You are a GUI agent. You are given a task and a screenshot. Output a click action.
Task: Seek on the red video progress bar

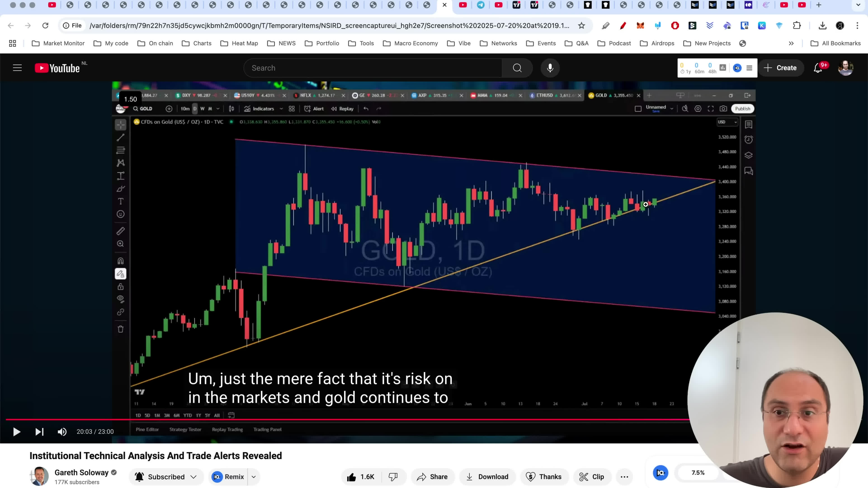pyautogui.click(x=337, y=419)
